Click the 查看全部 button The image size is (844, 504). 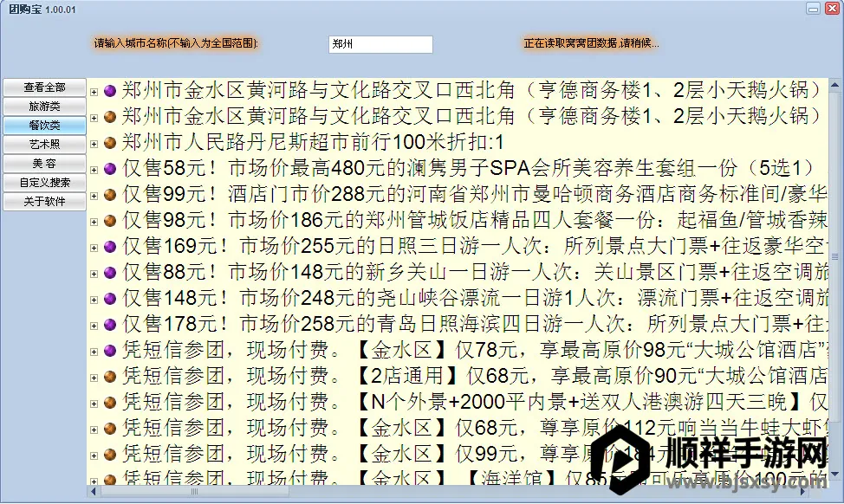pos(43,88)
